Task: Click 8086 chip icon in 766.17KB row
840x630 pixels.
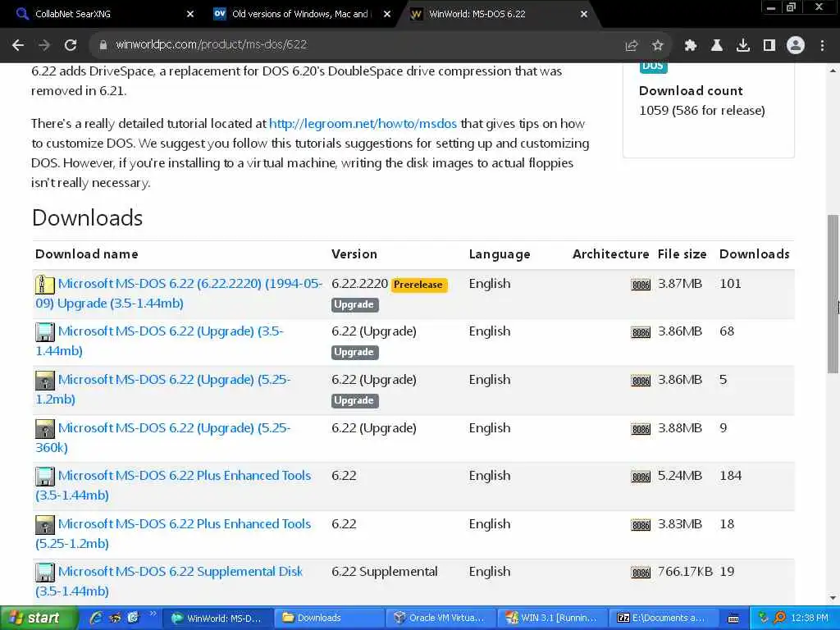Action: coord(641,573)
